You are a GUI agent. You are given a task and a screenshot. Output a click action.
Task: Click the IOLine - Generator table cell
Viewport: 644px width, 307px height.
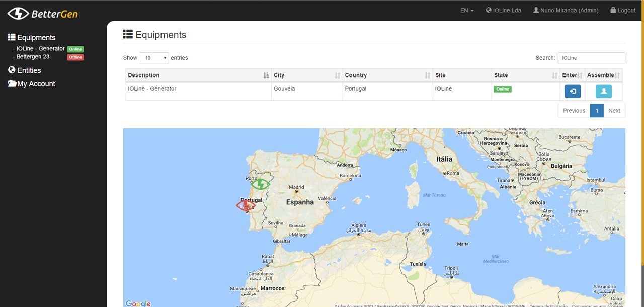coord(198,91)
